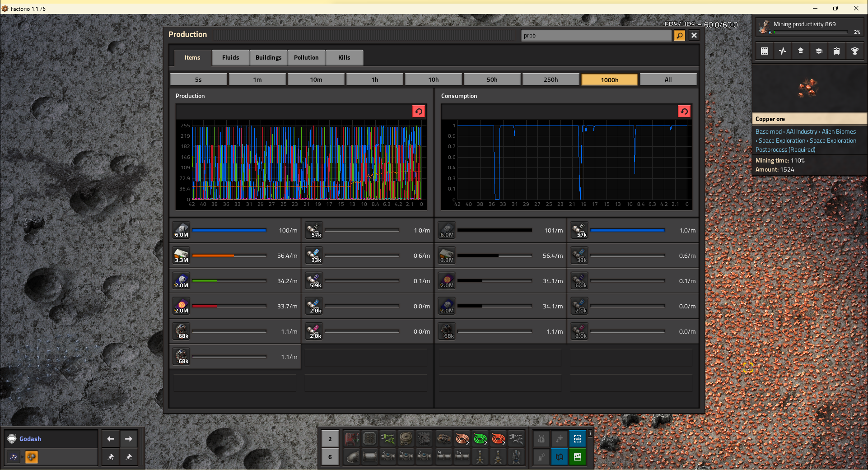This screenshot has height=470, width=868.
Task: Toggle the exoskeleton shortcut button
Action: tap(541, 438)
